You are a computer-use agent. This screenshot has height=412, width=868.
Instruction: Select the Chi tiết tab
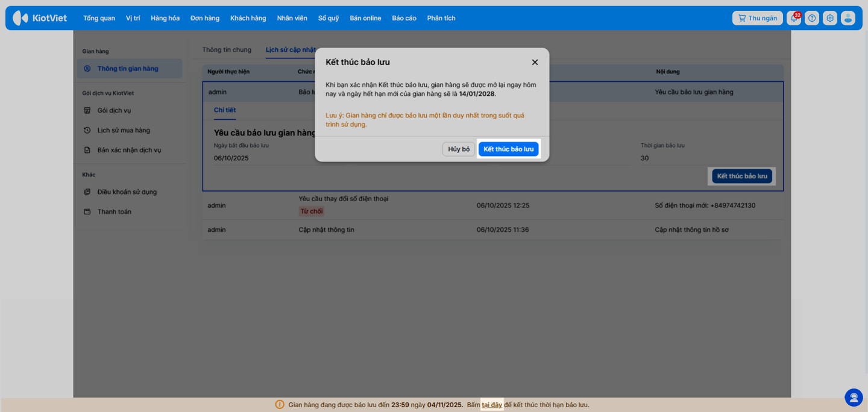(x=225, y=110)
